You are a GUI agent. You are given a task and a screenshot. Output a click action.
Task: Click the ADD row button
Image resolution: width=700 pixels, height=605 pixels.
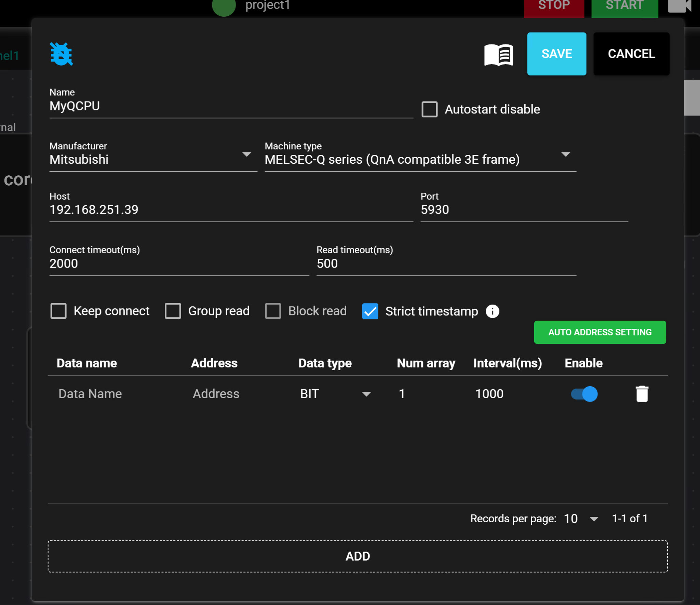coord(358,556)
